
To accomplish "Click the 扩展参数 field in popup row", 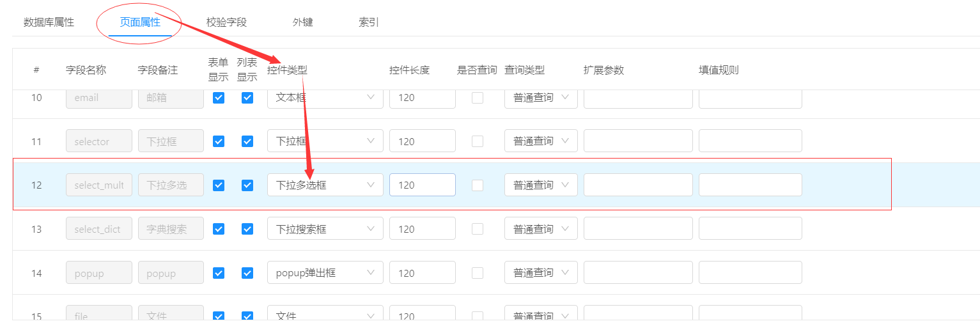I will pyautogui.click(x=638, y=273).
